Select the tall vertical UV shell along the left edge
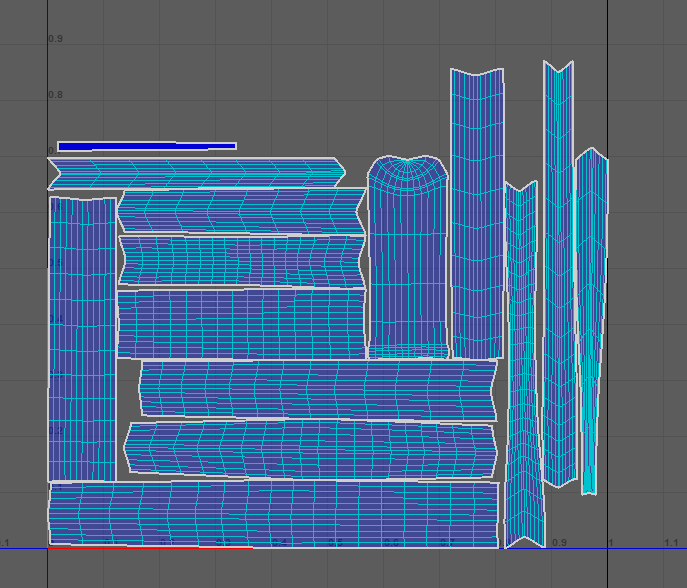687x588 pixels. tap(82, 339)
